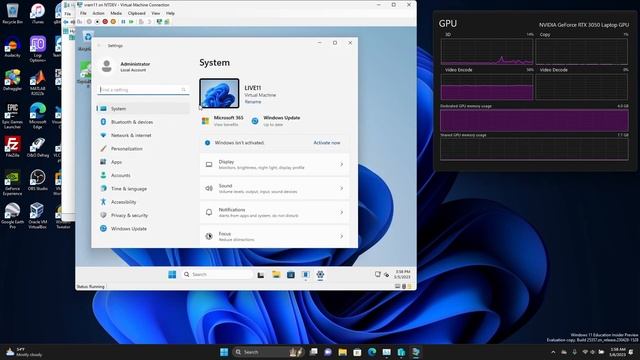Open the Help menu in Virtual Machine Connection
The height and width of the screenshot is (360, 640).
pyautogui.click(x=170, y=13)
